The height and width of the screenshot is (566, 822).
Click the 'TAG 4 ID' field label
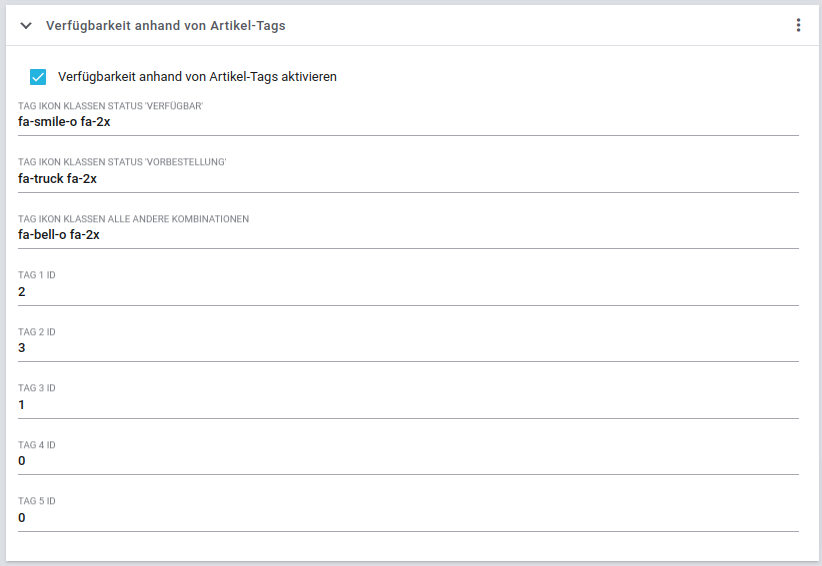coord(37,445)
